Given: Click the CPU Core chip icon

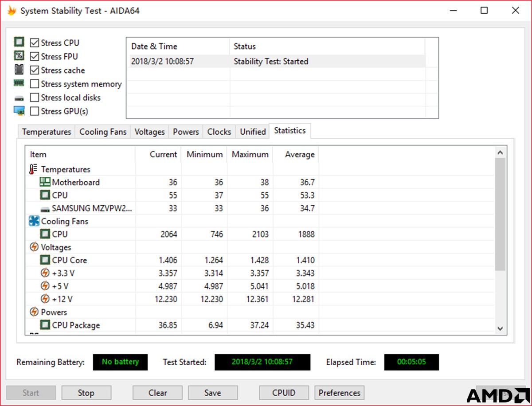Looking at the screenshot, I should (45, 260).
